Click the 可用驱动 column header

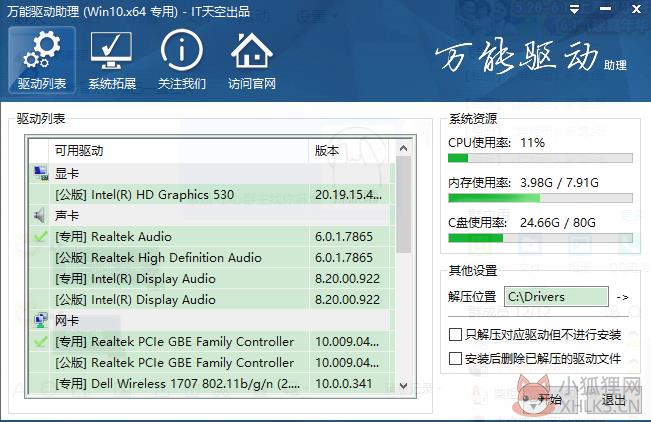[179, 151]
